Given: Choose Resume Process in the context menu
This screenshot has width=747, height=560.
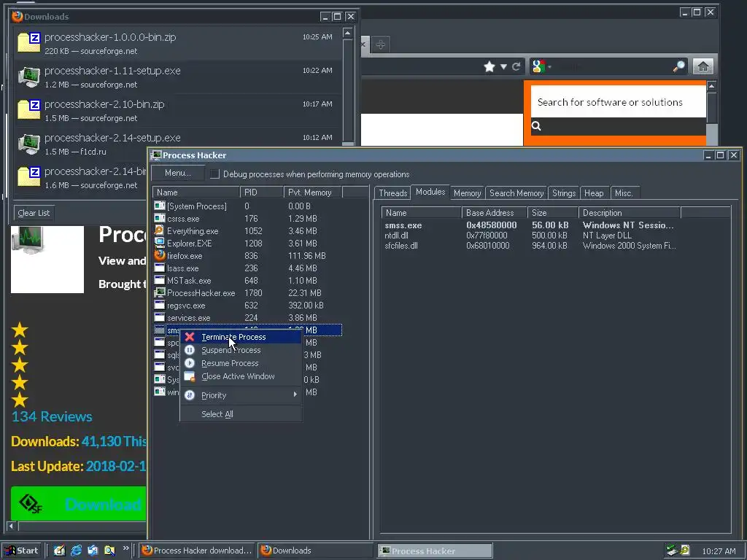Looking at the screenshot, I should 241,363.
